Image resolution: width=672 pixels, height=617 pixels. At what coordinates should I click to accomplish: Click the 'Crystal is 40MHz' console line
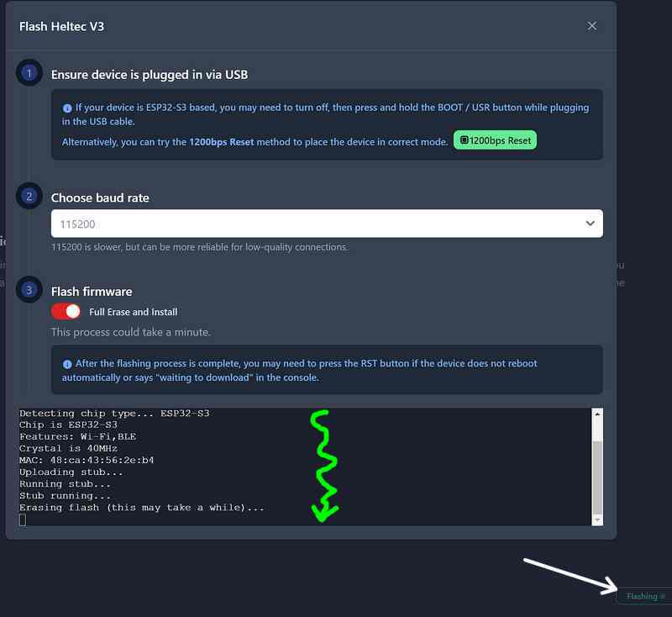coord(68,449)
